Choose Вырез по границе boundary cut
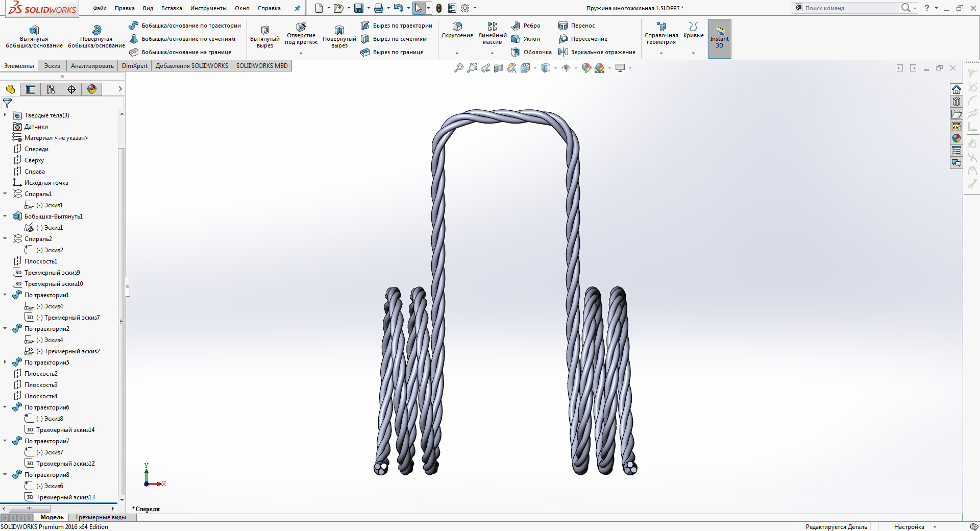 391,52
